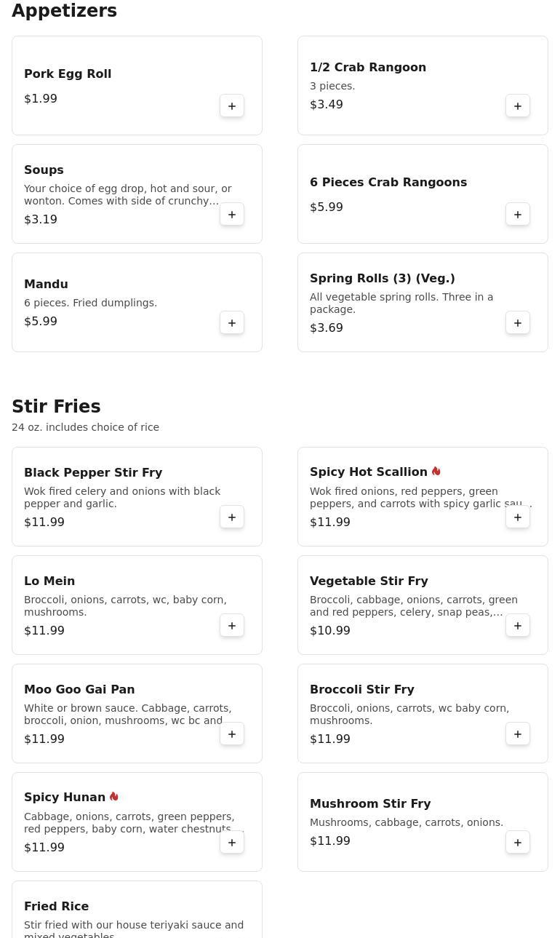The height and width of the screenshot is (938, 560).
Task: Add Broccoli Stir Fry to cart
Action: click(x=518, y=734)
